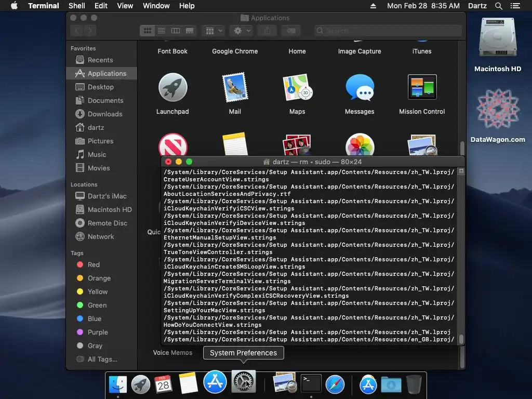Open Spotlight search in menu bar
This screenshot has height=399, width=532.
click(498, 6)
